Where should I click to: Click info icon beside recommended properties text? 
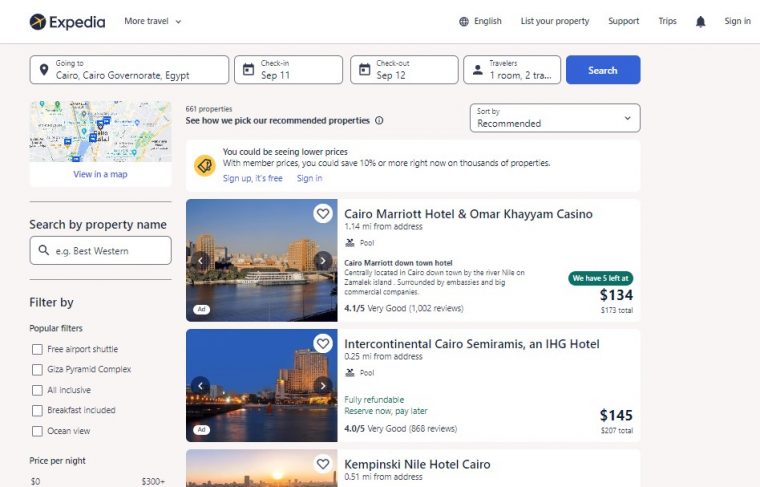[x=379, y=120]
